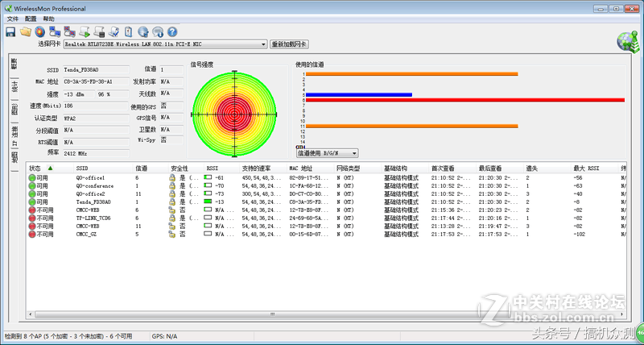The width and height of the screenshot is (644, 345).
Task: Click the clipboard report toolbar icon
Action: click(x=128, y=31)
